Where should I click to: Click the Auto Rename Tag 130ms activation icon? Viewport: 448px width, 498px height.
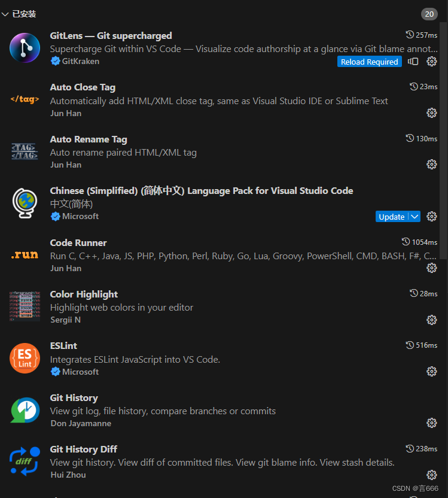410,138
